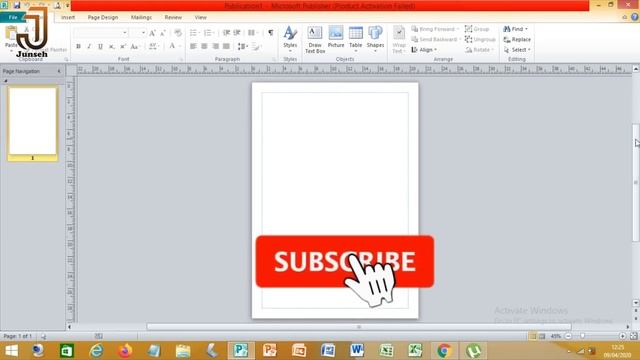Click Draw Text Box tool
Image resolution: width=640 pixels, height=360 pixels.
315,40
